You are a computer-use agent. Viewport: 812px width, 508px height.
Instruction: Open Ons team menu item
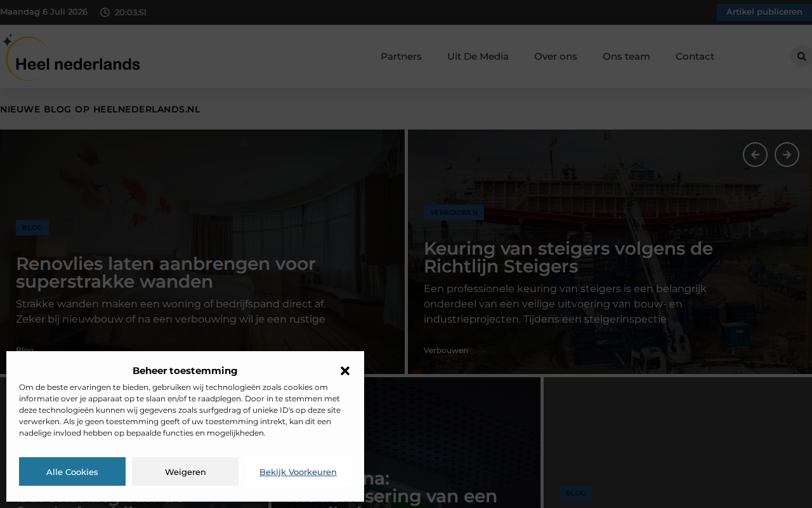pos(626,57)
